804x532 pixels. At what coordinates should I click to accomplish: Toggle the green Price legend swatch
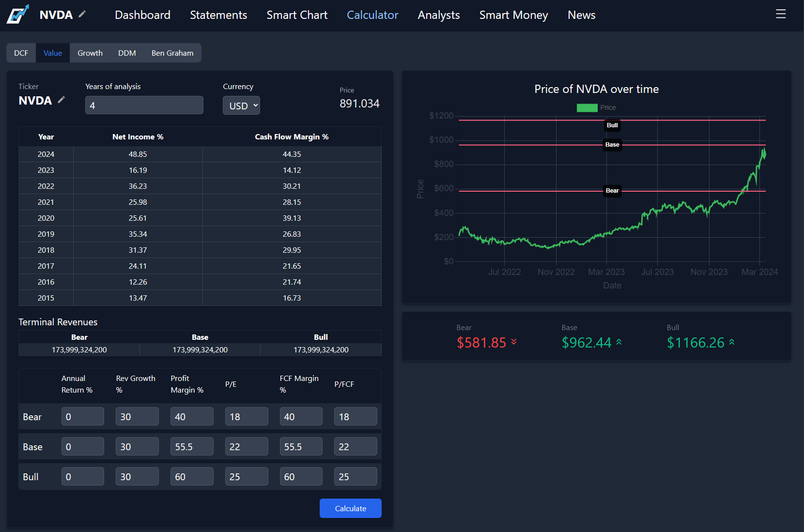coord(587,108)
